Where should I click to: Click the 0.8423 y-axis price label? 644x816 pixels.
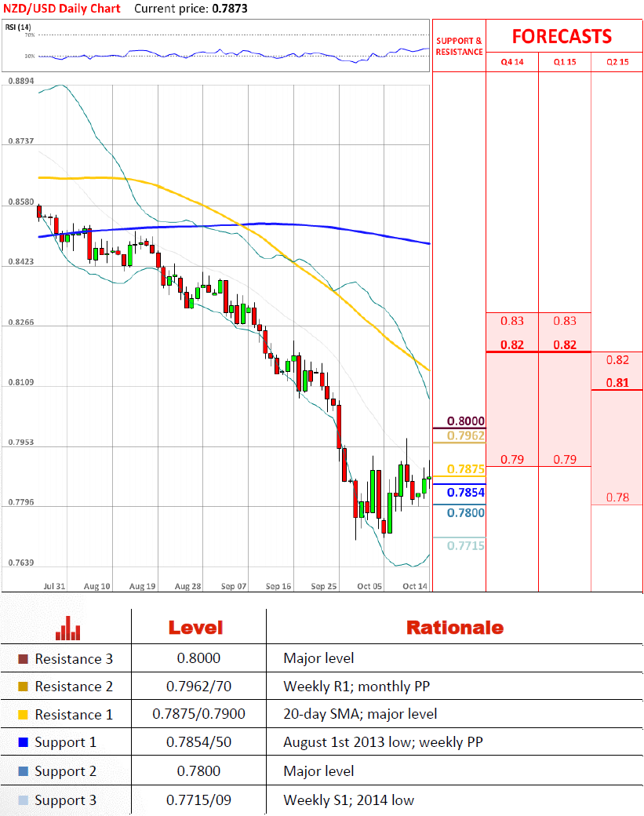click(x=21, y=262)
